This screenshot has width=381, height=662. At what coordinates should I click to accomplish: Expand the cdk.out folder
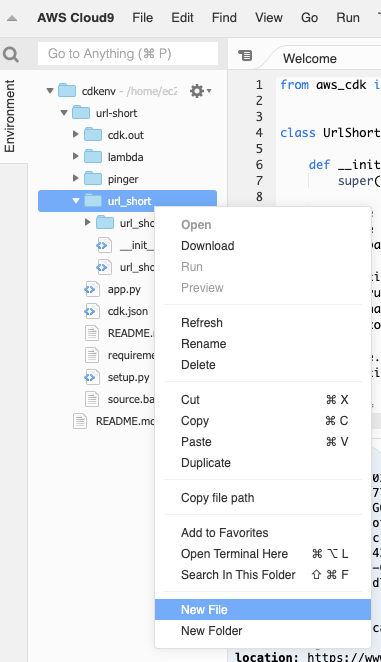76,134
